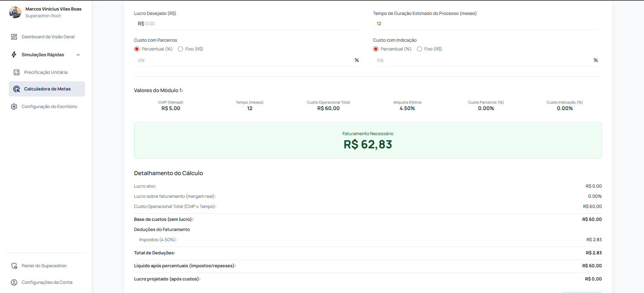Click the Configuração do Escritório gear icon
The image size is (644, 293).
coord(14,107)
